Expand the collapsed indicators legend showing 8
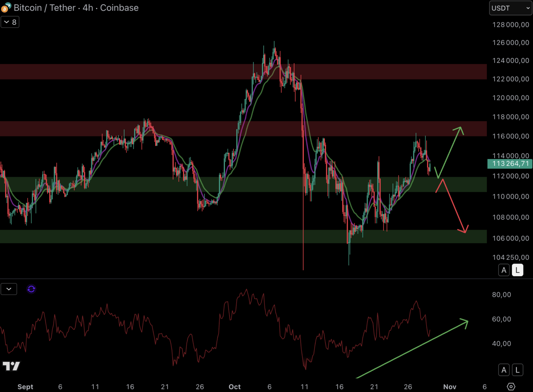The height and width of the screenshot is (392, 533). (10, 22)
